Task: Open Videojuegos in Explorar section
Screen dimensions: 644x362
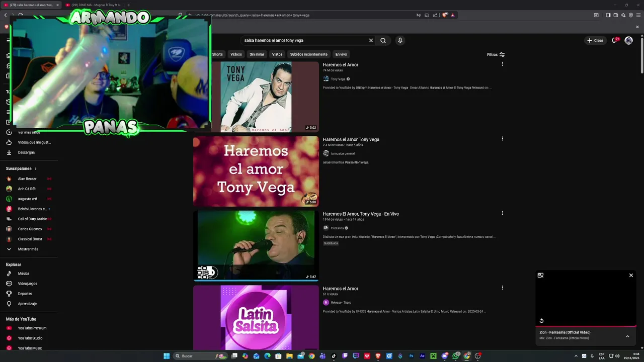Action: pyautogui.click(x=28, y=284)
